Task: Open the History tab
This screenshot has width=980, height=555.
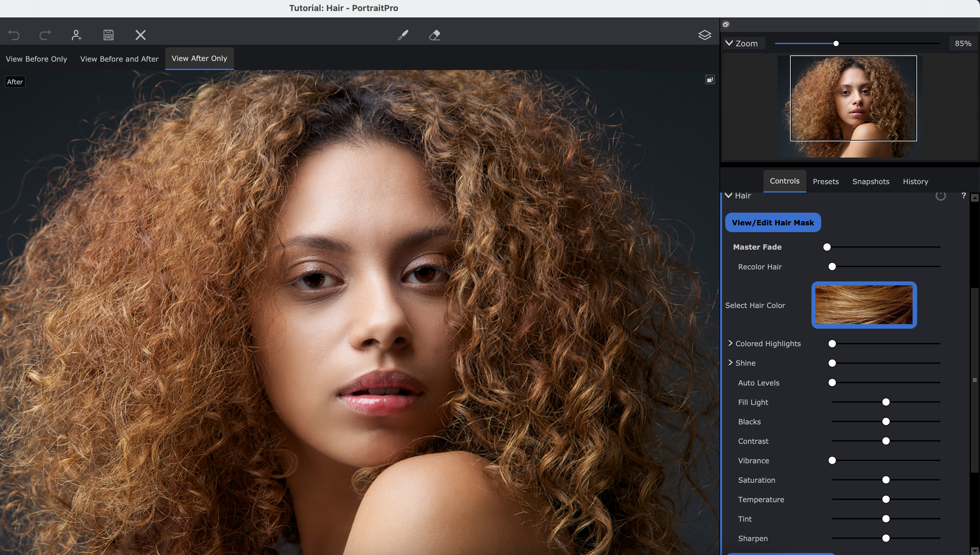Action: point(915,182)
